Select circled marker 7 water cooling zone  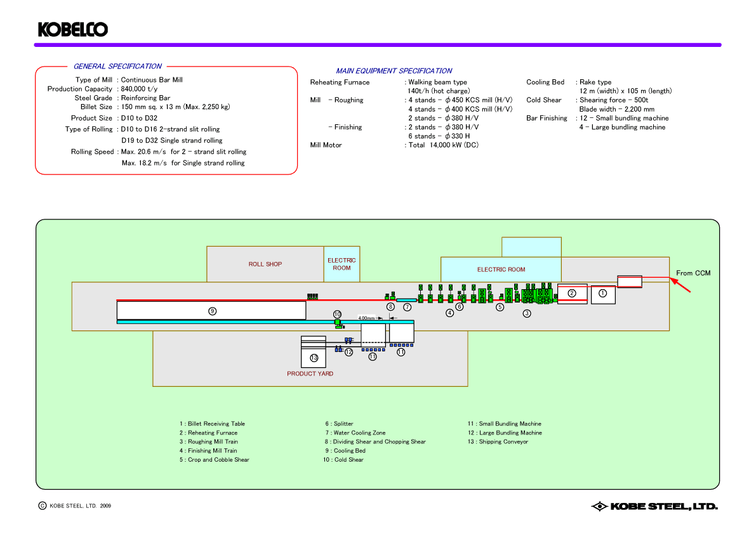[x=408, y=307]
